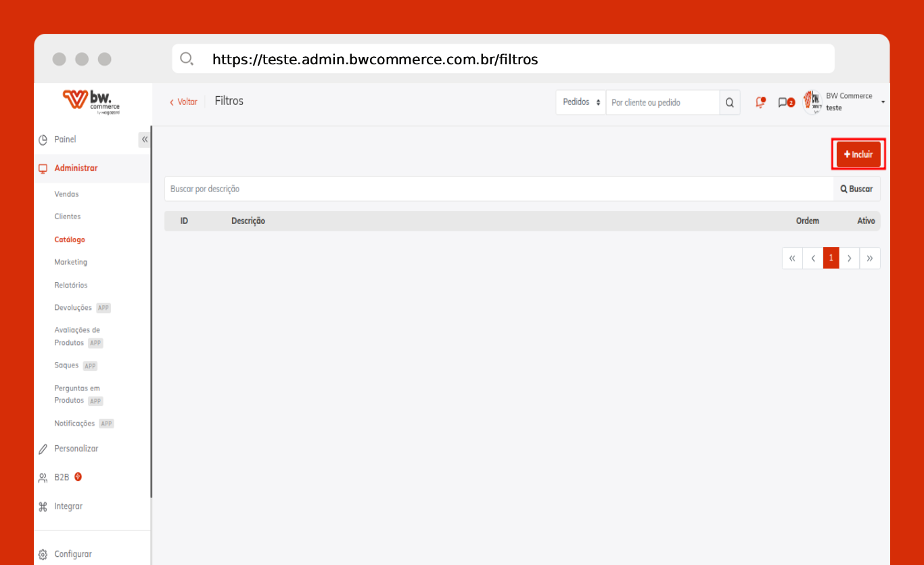Collapse the sidebar with double-chevron icon
The image size is (924, 565).
click(144, 139)
